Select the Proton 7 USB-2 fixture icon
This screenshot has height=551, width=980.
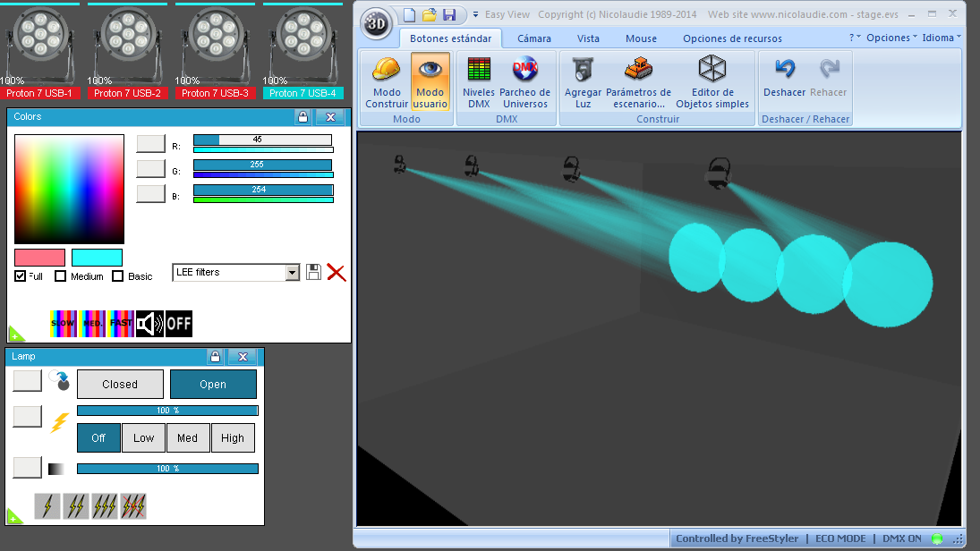pos(127,51)
